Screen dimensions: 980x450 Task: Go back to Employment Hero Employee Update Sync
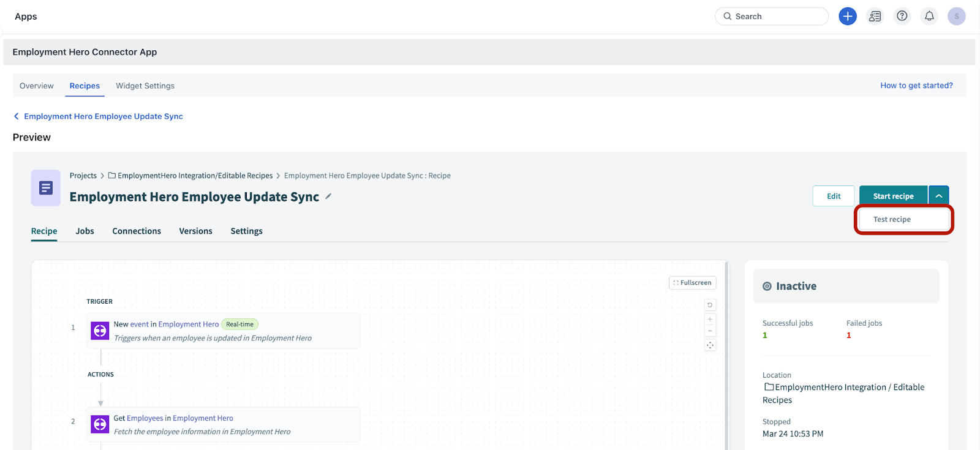(x=104, y=116)
